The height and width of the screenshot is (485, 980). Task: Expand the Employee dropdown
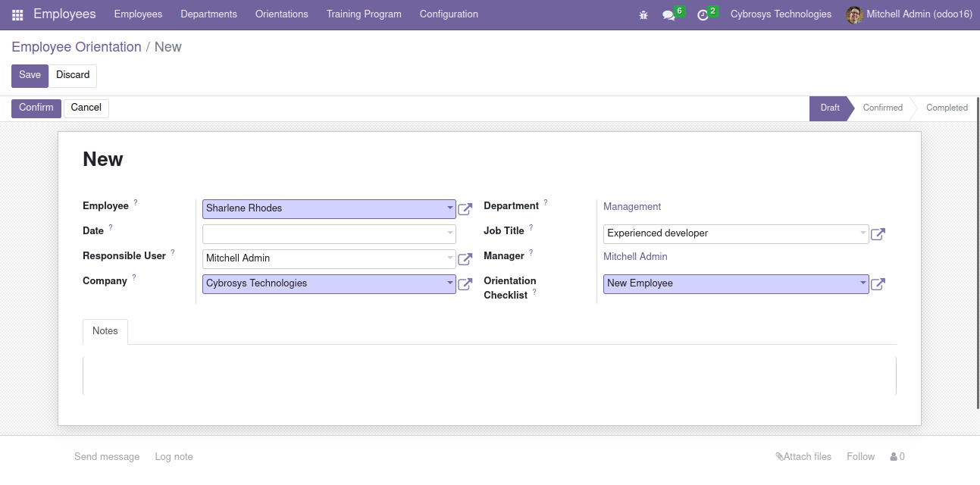[x=449, y=208]
